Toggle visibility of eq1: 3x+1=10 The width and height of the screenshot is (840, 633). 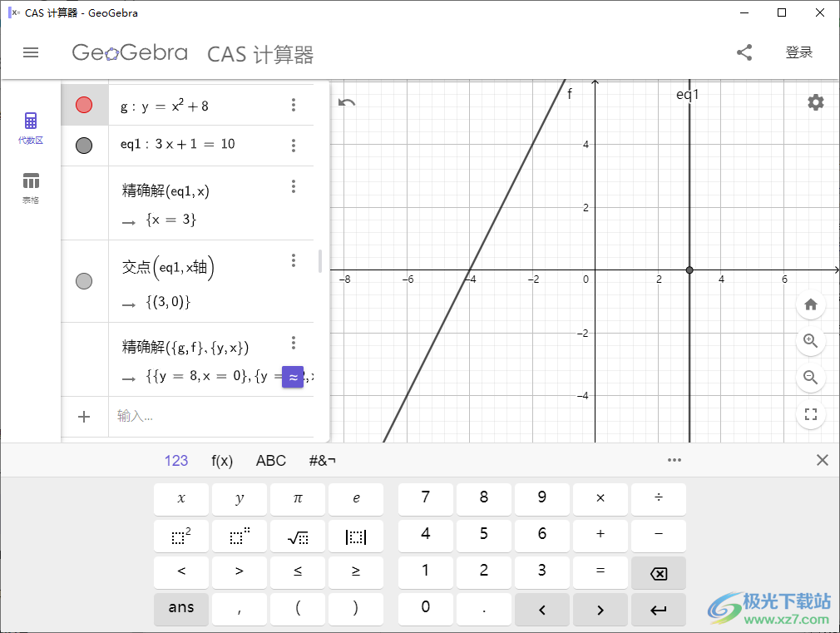(84, 145)
